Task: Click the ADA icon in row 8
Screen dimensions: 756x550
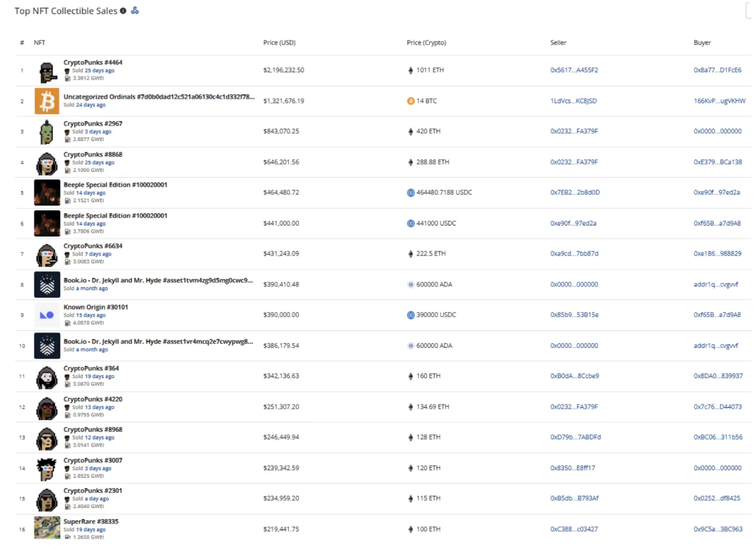Action: [x=411, y=284]
